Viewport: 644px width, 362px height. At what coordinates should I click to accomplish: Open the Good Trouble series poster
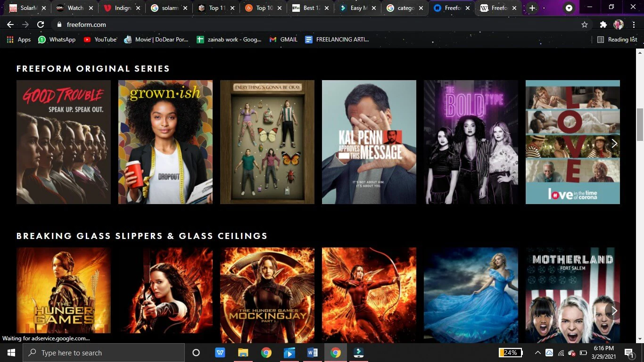coord(64,142)
